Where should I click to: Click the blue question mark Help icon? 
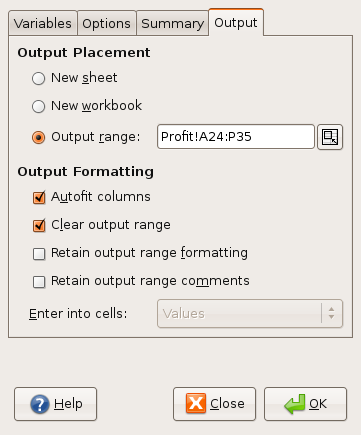40,404
